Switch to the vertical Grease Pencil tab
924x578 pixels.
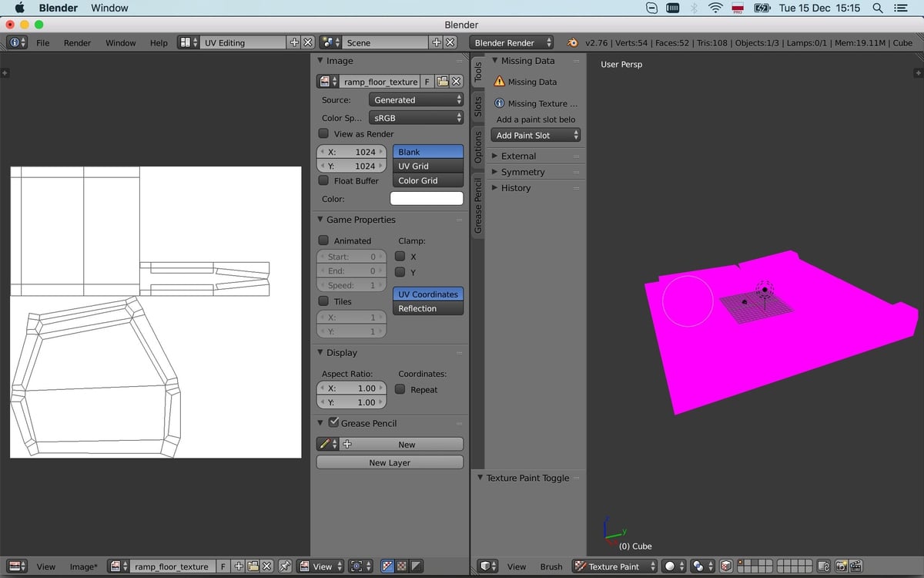pos(478,206)
